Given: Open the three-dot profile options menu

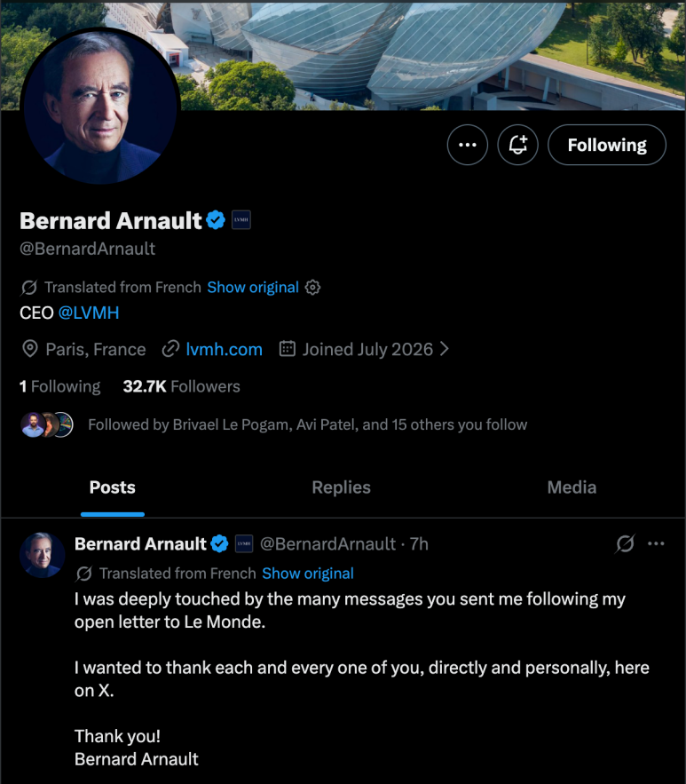Looking at the screenshot, I should (467, 145).
